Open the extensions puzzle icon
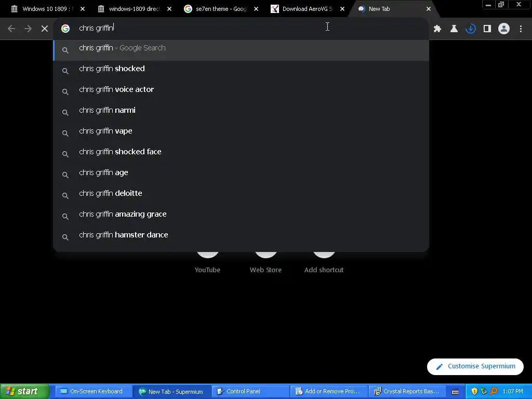The image size is (532, 399). point(437,29)
